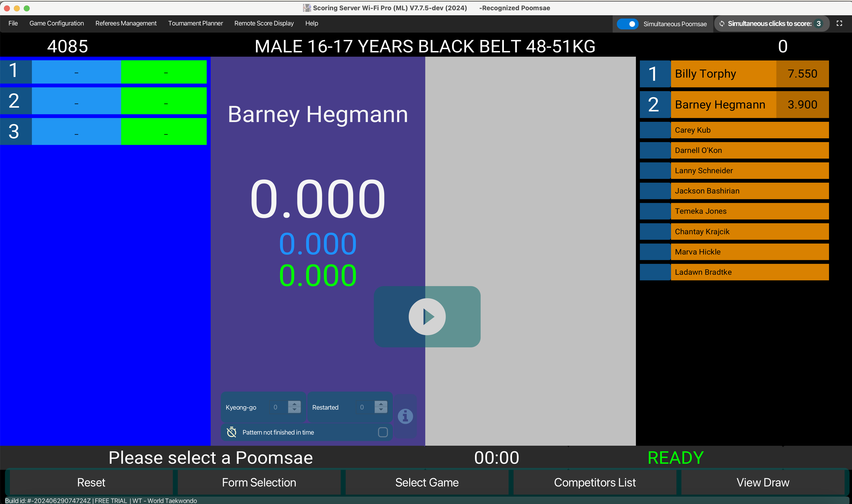
Task: Check the Pattern not finished in time box
Action: tap(383, 432)
